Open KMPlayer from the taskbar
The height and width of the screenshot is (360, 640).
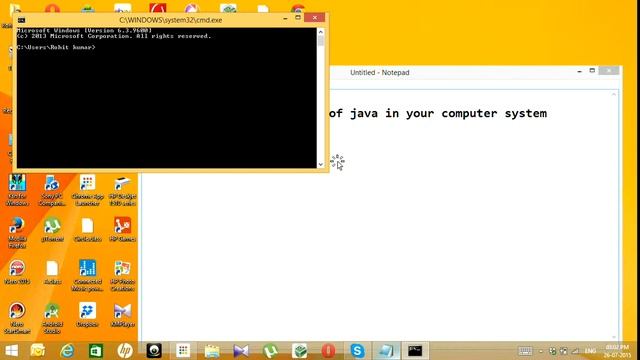241,351
